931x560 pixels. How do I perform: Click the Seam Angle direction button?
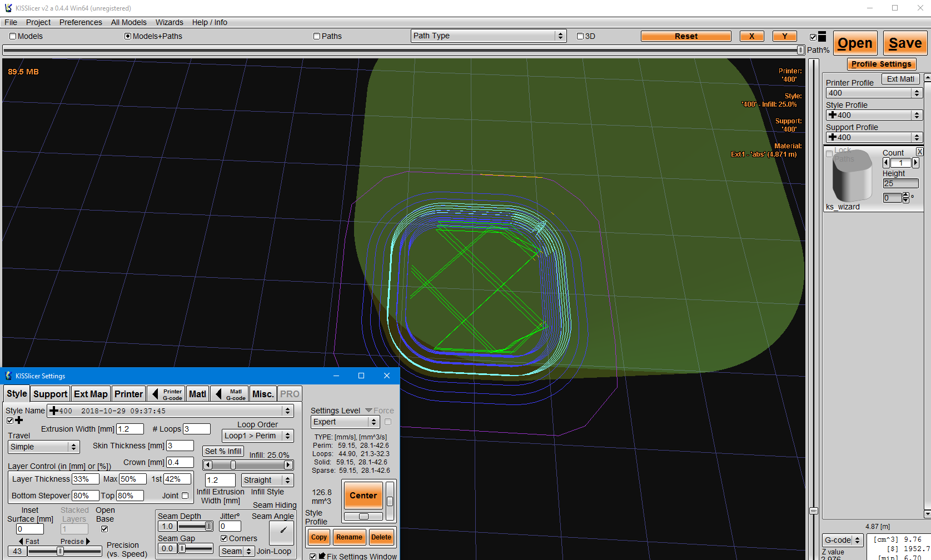point(282,532)
